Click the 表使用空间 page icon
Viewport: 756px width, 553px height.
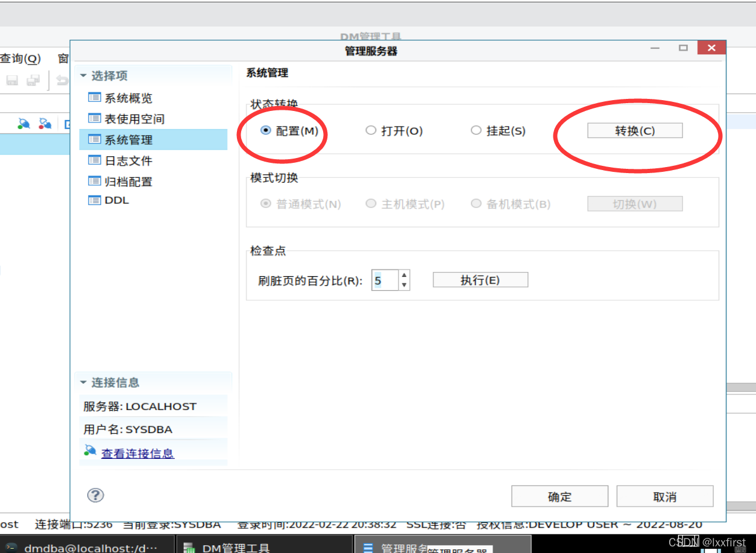point(94,118)
